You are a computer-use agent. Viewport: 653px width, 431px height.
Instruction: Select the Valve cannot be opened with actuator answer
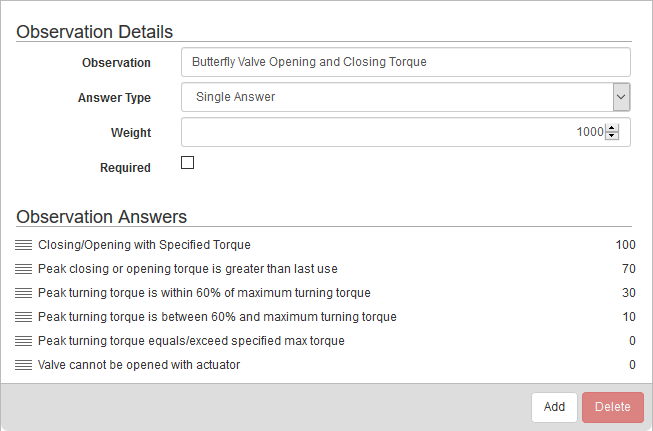point(138,365)
